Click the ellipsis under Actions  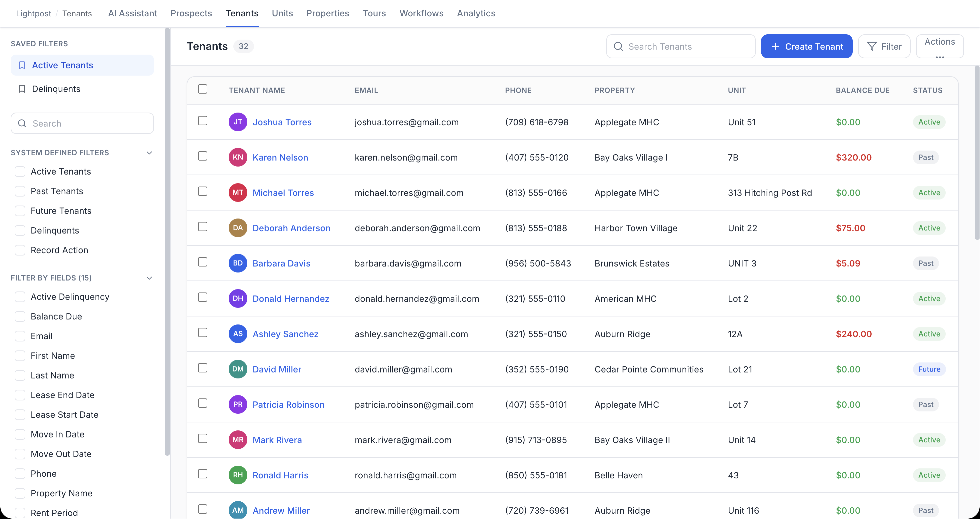[x=940, y=57]
